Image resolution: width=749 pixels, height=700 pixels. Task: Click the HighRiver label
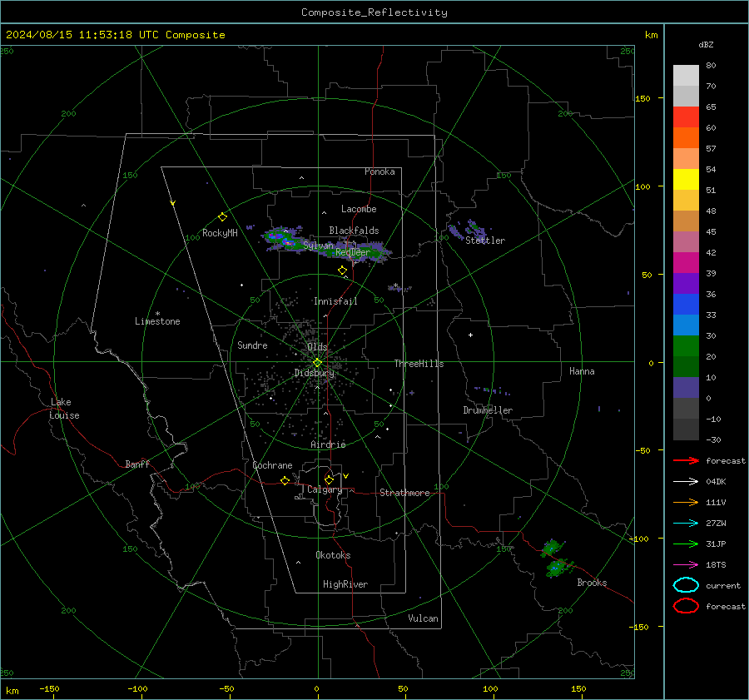[x=345, y=584]
